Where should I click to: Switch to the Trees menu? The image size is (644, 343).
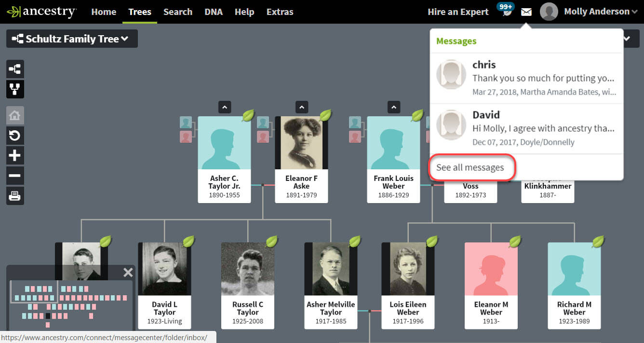tap(140, 12)
